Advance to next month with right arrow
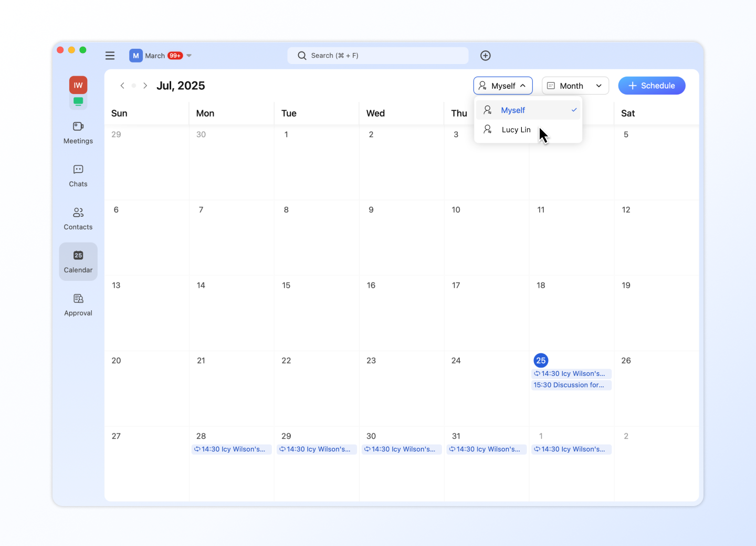The image size is (756, 546). click(x=145, y=86)
